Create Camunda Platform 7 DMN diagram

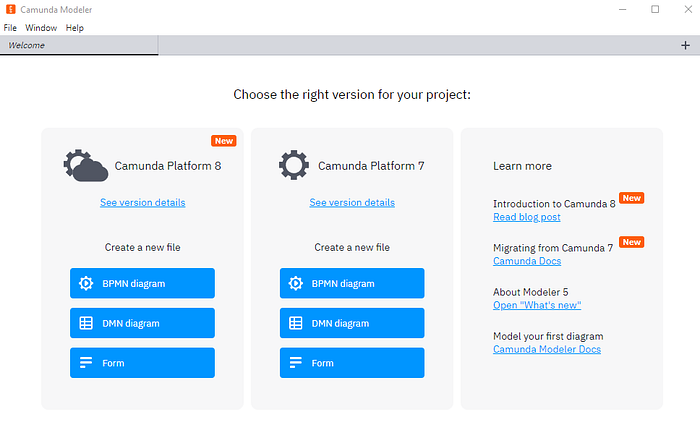pyautogui.click(x=352, y=323)
